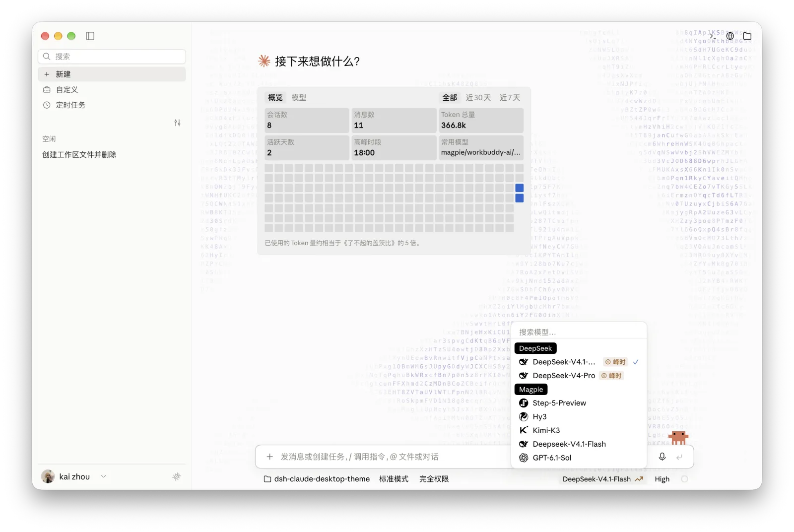Switch to the 概览 tab
Screen dimensions: 794x532
(275, 98)
